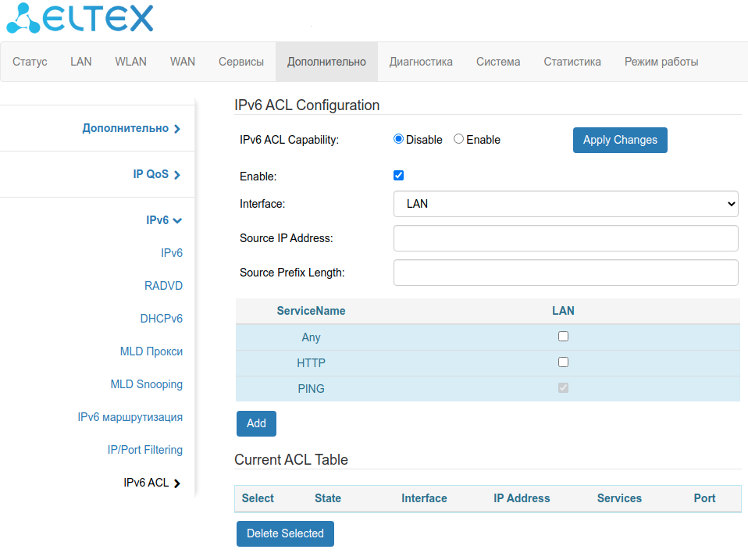748x560 pixels.
Task: Open the MLD Snooping sidebar link
Action: coord(146,384)
